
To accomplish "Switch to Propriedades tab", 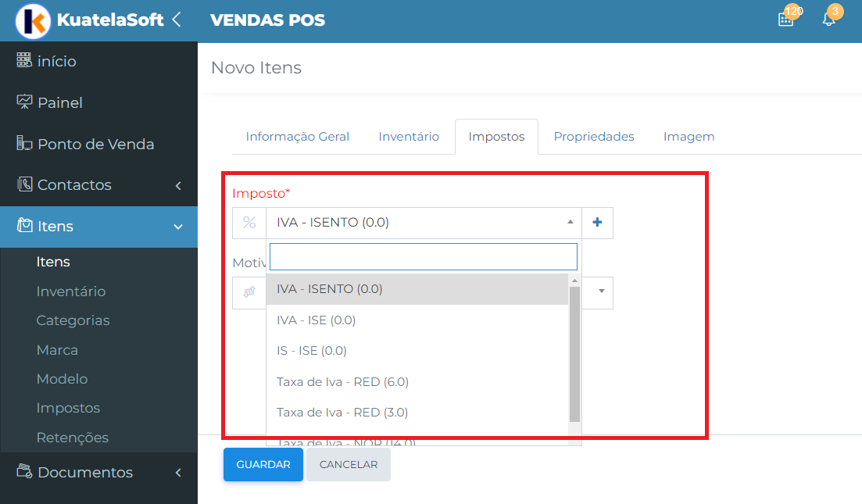I will [x=594, y=137].
